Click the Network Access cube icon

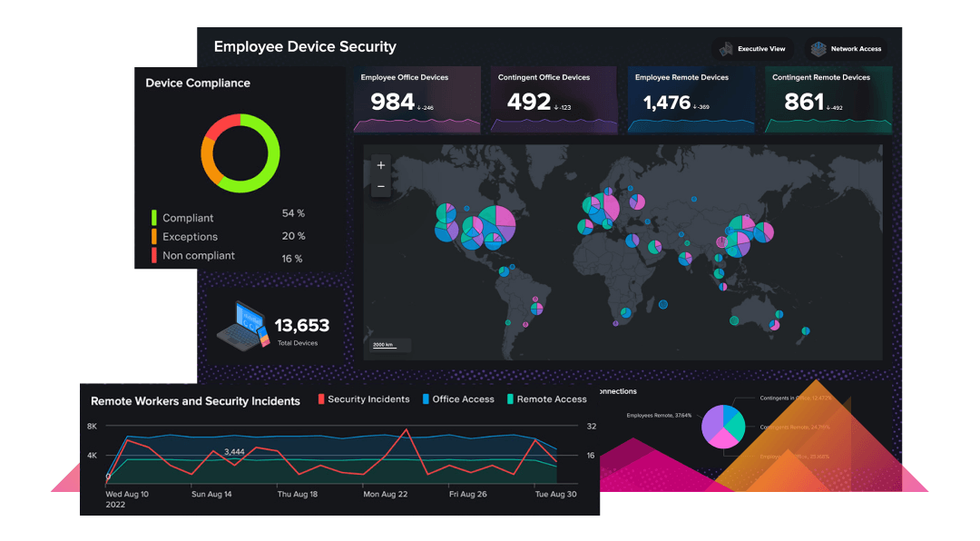click(x=819, y=49)
